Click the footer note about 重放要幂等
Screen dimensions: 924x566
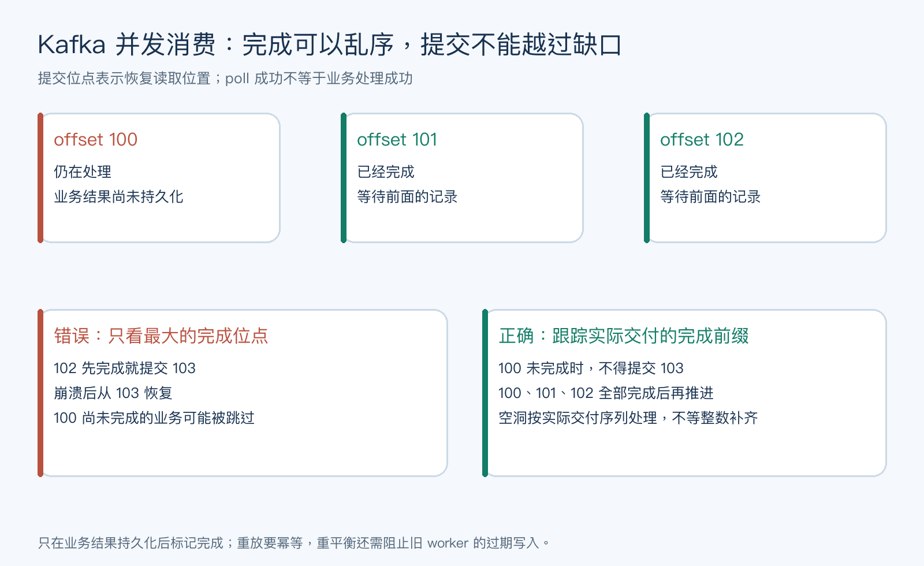click(x=294, y=543)
